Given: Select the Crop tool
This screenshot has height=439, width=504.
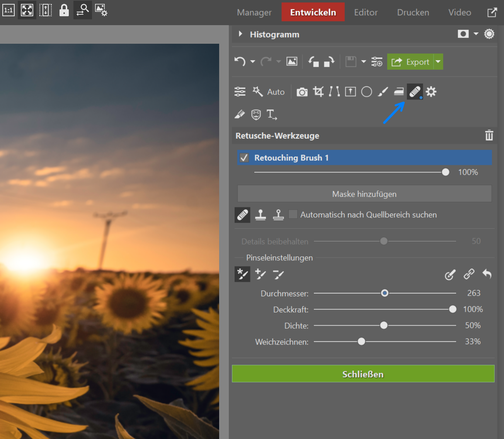Looking at the screenshot, I should pyautogui.click(x=318, y=92).
